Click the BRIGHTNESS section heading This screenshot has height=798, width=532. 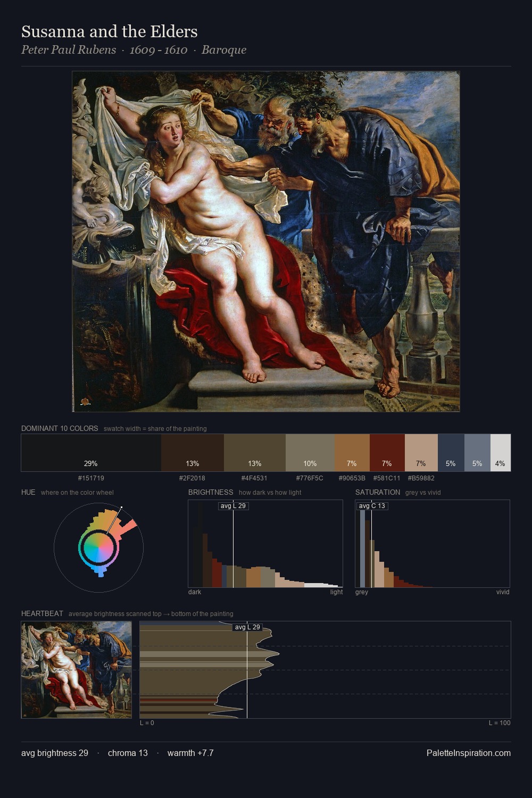tap(211, 492)
